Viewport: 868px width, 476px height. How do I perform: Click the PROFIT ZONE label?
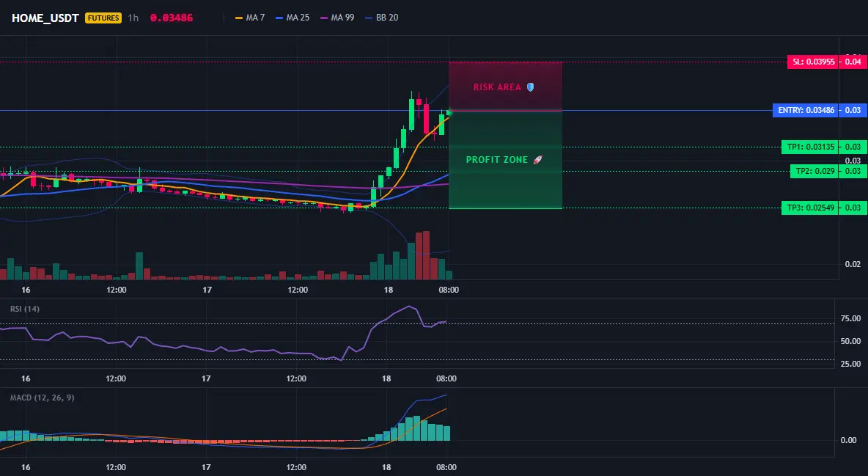496,160
